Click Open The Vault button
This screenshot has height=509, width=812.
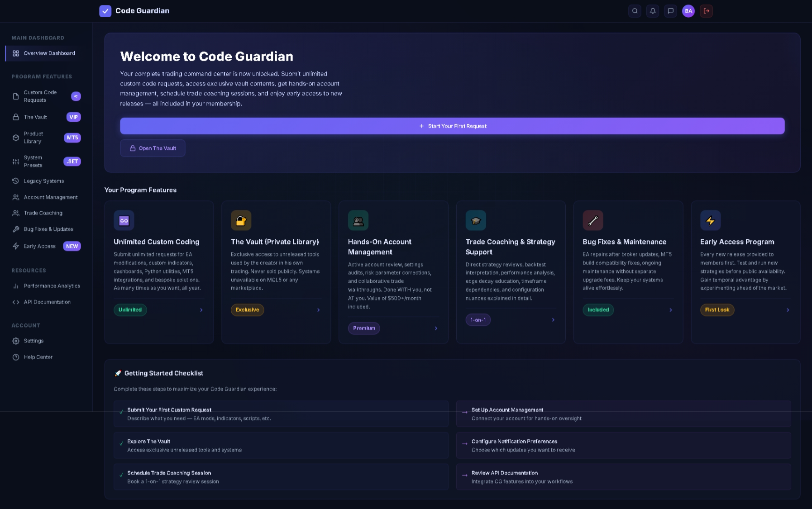pos(153,148)
